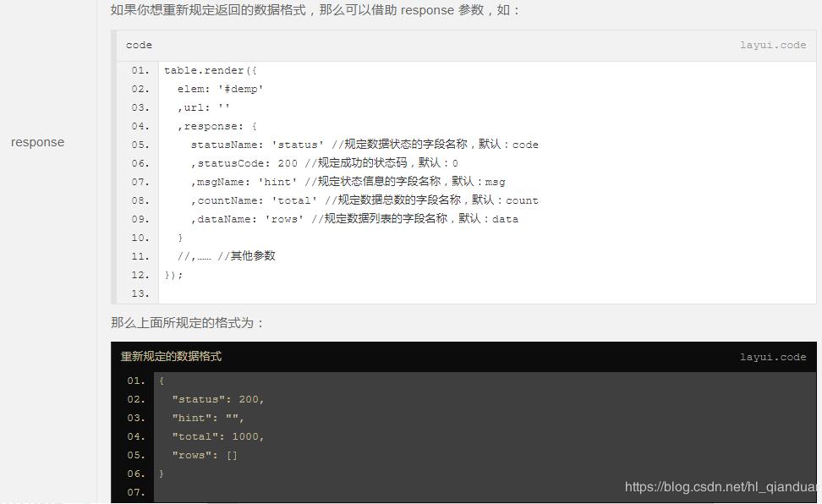Click the '"rows": []' JSON line
The width and height of the screenshot is (822, 504).
(x=205, y=455)
